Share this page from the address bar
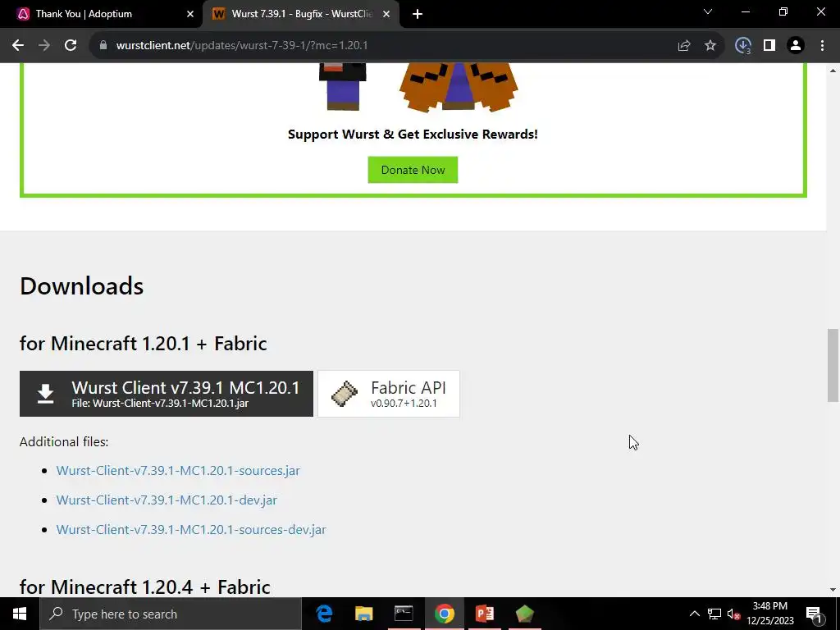The height and width of the screenshot is (630, 840). tap(683, 46)
